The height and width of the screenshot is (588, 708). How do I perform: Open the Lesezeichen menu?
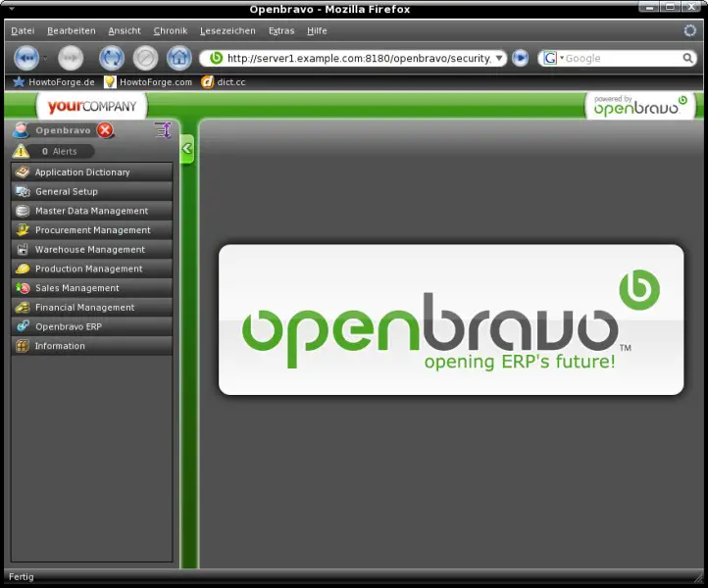[228, 30]
